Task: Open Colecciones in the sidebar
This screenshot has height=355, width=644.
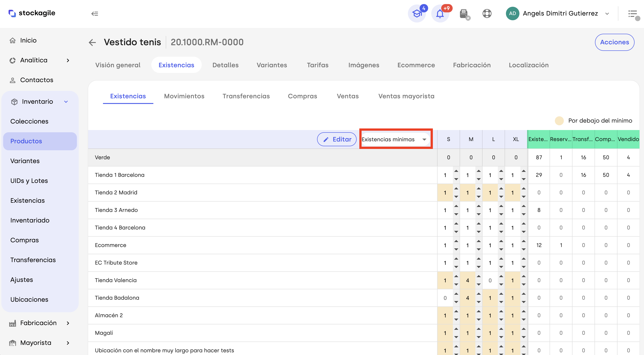Action: point(29,121)
